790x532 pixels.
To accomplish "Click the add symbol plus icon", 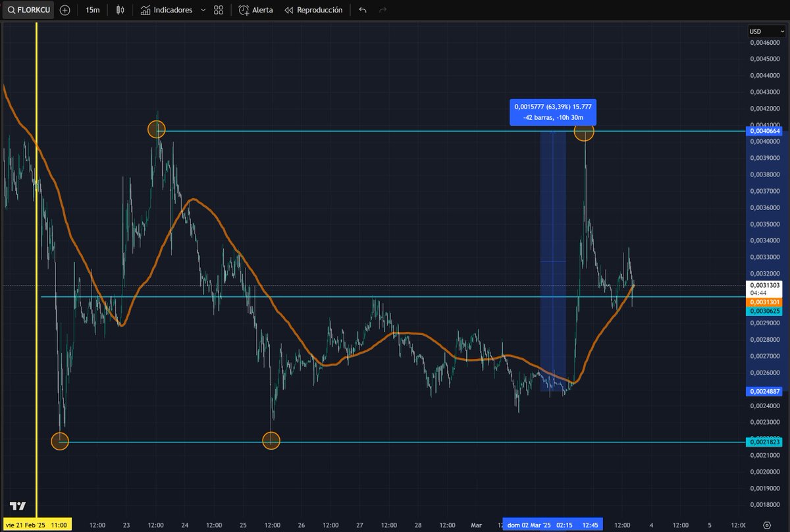I will point(65,11).
